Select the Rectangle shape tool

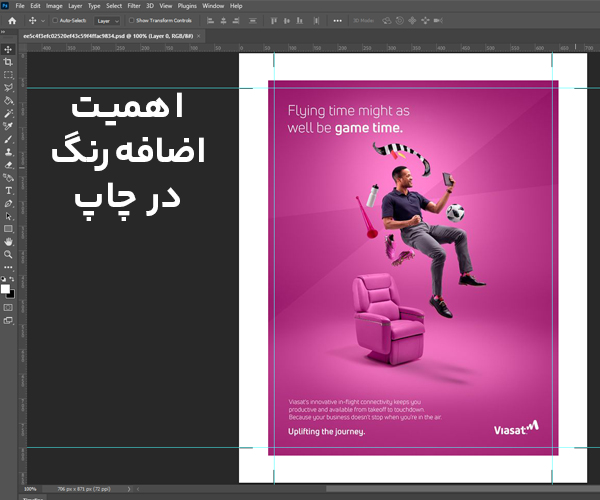(8, 229)
